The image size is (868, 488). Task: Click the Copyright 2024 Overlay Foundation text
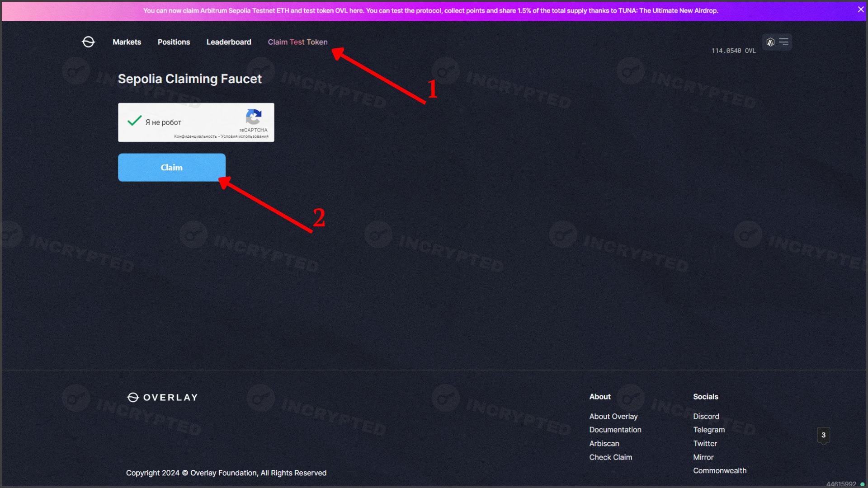pyautogui.click(x=226, y=473)
